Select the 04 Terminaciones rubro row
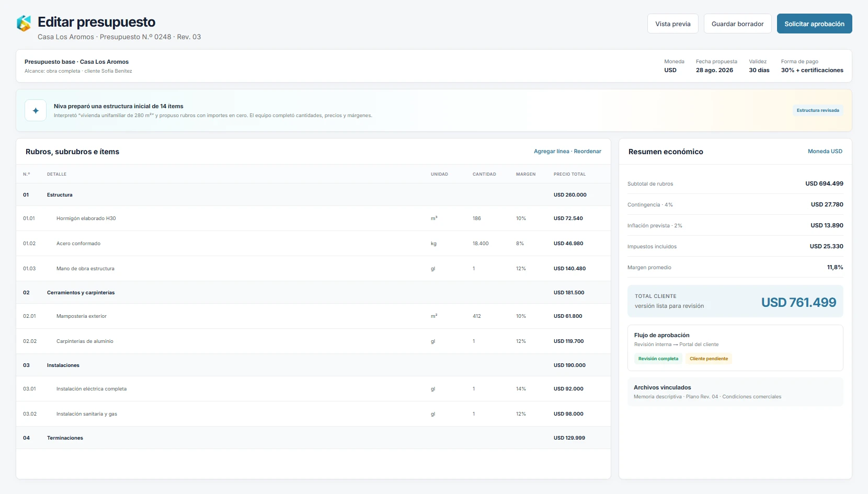Viewport: 868px width, 494px height. pyautogui.click(x=313, y=438)
